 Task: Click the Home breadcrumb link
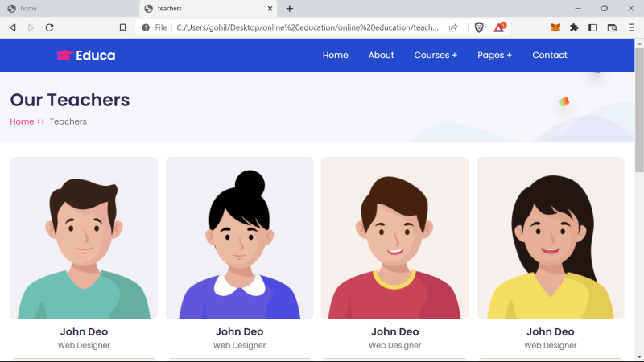pyautogui.click(x=22, y=121)
